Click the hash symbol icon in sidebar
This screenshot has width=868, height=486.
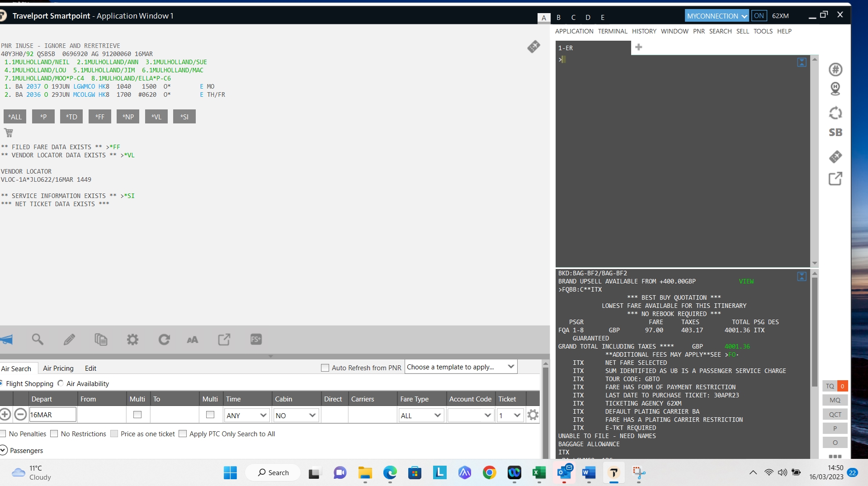(x=835, y=70)
